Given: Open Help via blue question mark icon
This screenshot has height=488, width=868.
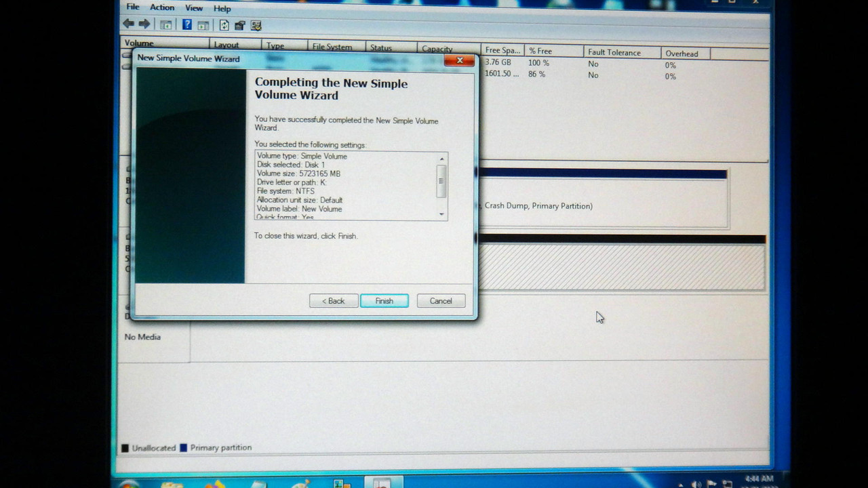Looking at the screenshot, I should pyautogui.click(x=187, y=25).
